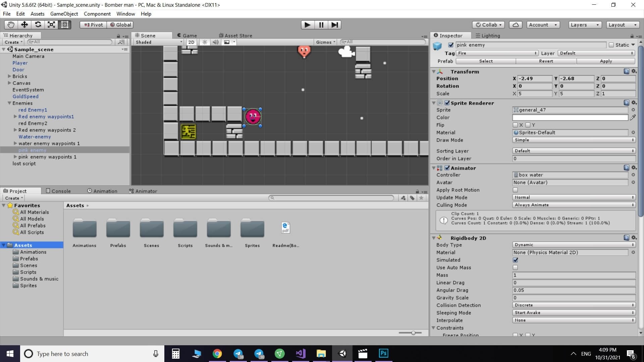The height and width of the screenshot is (362, 644).
Task: Open Draw Mode dropdown
Action: coord(574,140)
